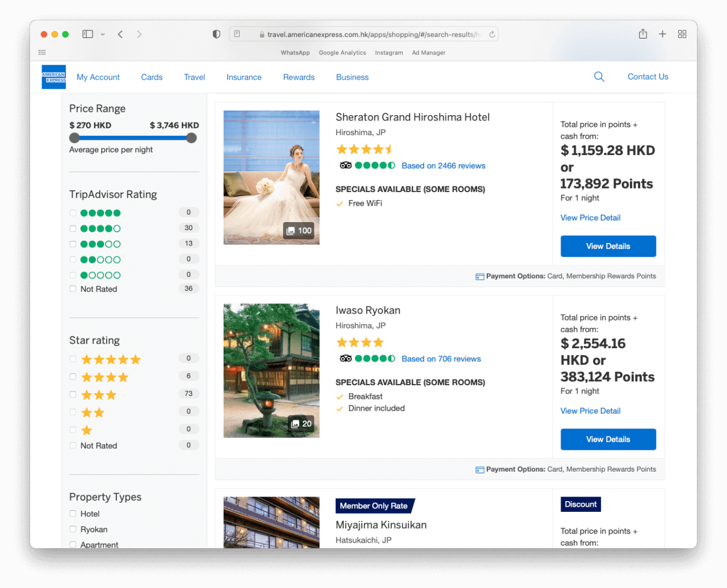Open Sheraton Grand Hiroshima Hotel title
Image resolution: width=727 pixels, height=588 pixels.
412,117
